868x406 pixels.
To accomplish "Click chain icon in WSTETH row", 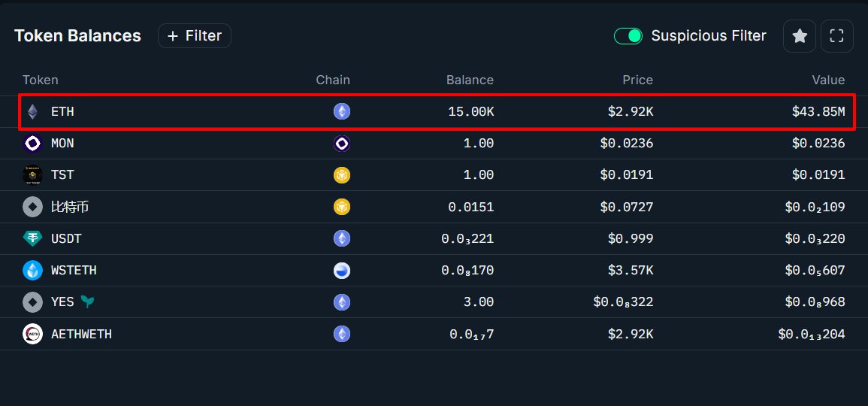I will point(342,271).
